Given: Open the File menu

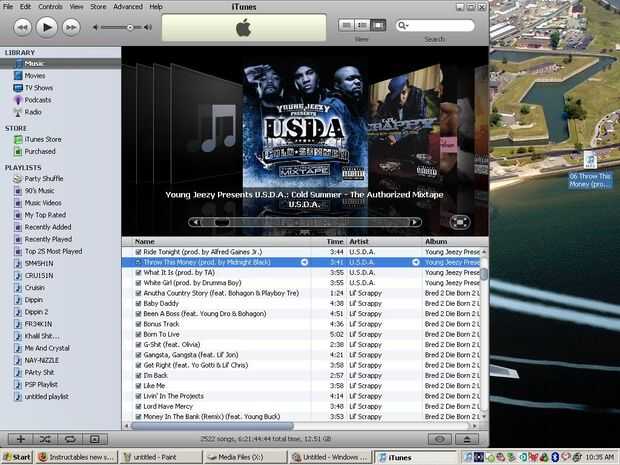Looking at the screenshot, I should (8, 6).
